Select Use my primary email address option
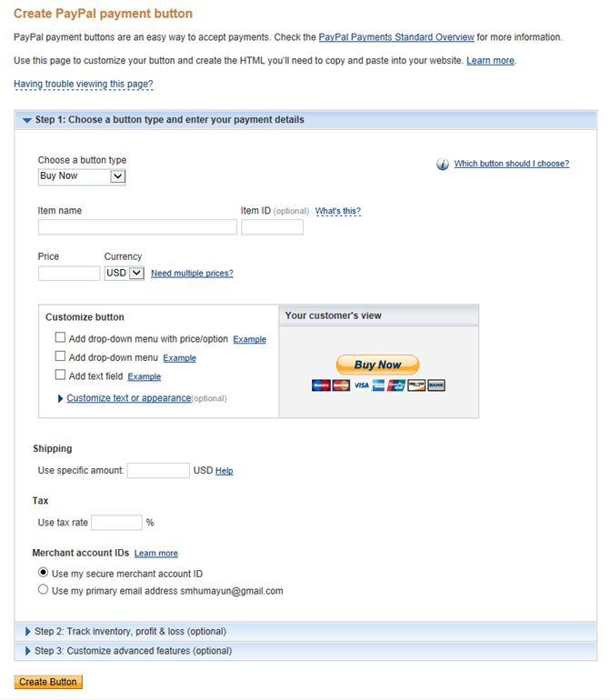 [43, 590]
